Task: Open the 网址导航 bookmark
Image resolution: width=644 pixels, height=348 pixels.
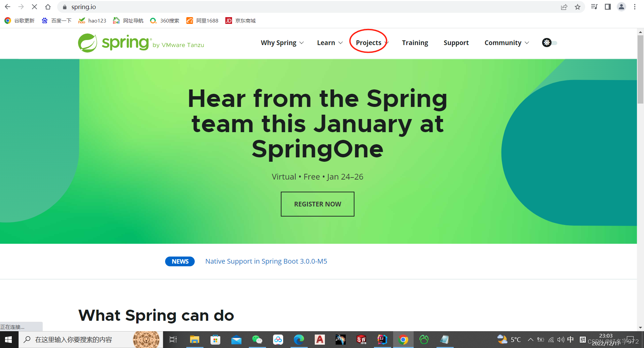Action: pos(128,21)
